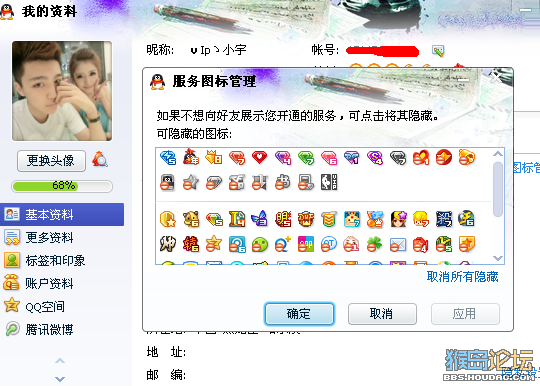Viewport: 540px width, 386px height.
Task: Confirm with the 确定 button
Action: (299, 314)
